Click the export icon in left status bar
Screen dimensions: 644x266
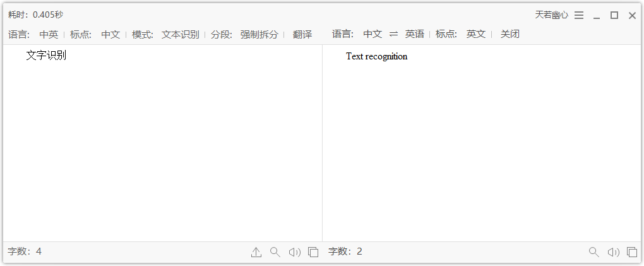coord(256,252)
